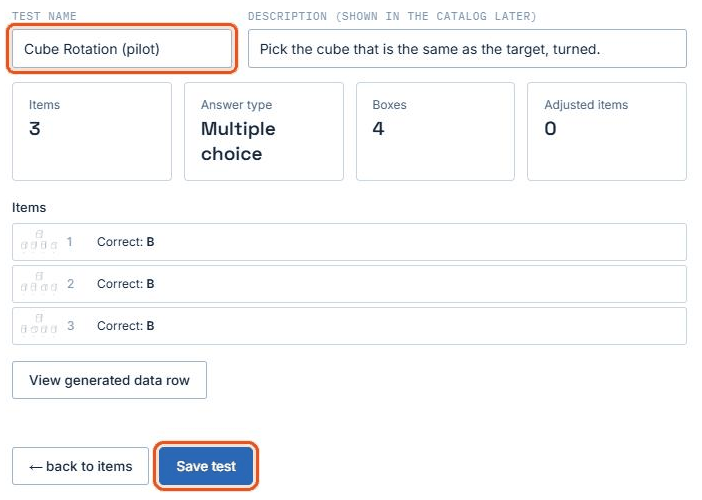Edit the Description text field
The image size is (702, 500).
coord(467,49)
